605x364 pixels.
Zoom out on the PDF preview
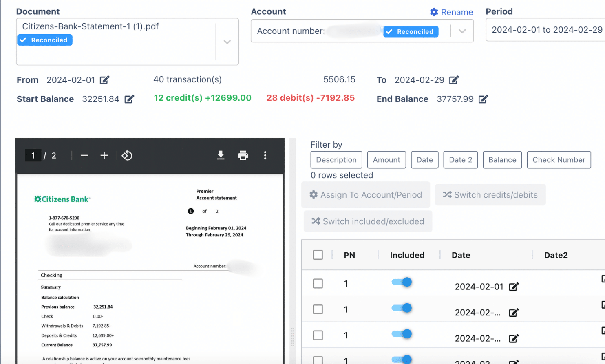click(84, 155)
